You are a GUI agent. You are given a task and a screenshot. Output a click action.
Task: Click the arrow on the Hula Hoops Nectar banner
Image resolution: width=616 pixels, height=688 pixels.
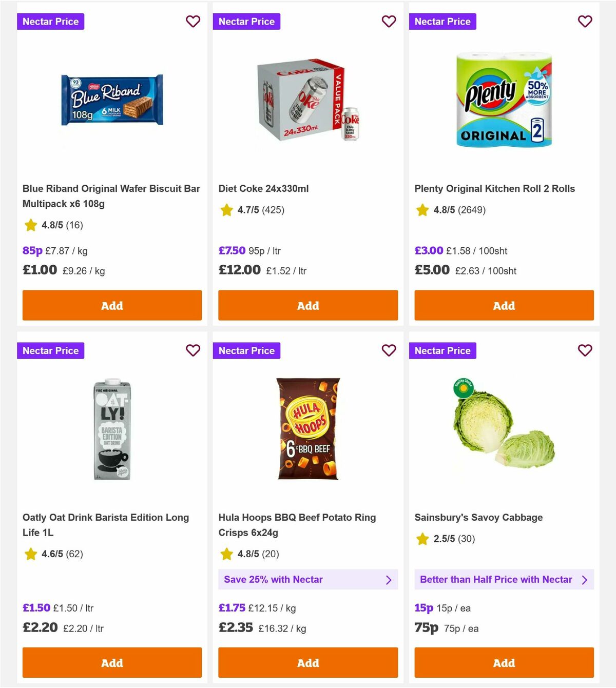(389, 580)
